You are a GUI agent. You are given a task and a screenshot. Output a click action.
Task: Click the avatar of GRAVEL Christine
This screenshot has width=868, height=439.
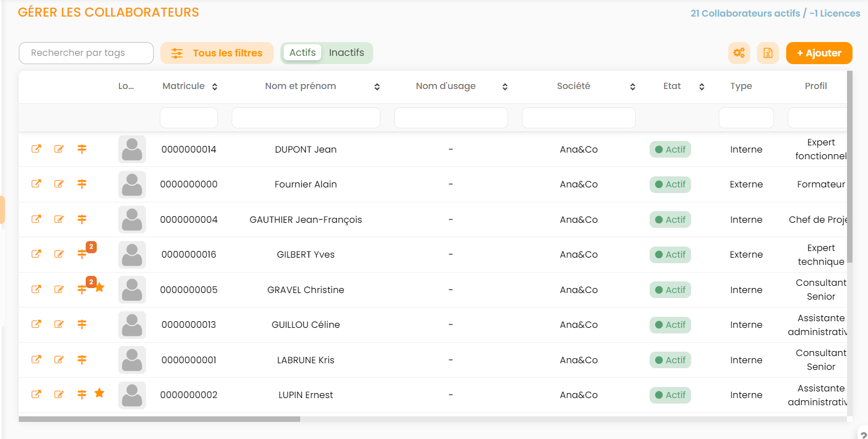[132, 290]
